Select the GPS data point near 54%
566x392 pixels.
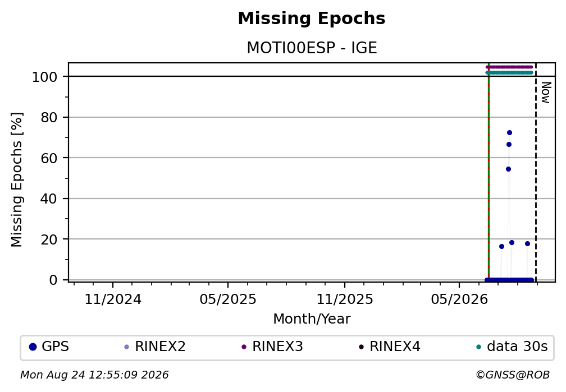coord(508,169)
